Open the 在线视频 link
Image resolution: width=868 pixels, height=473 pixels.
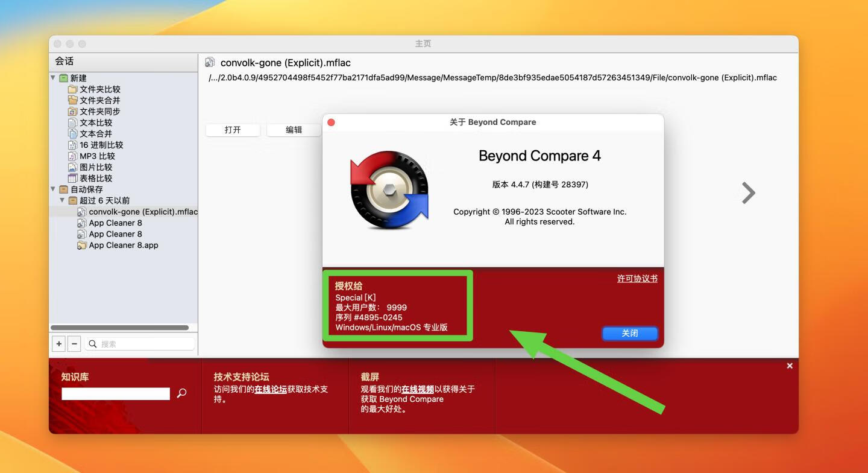click(418, 389)
